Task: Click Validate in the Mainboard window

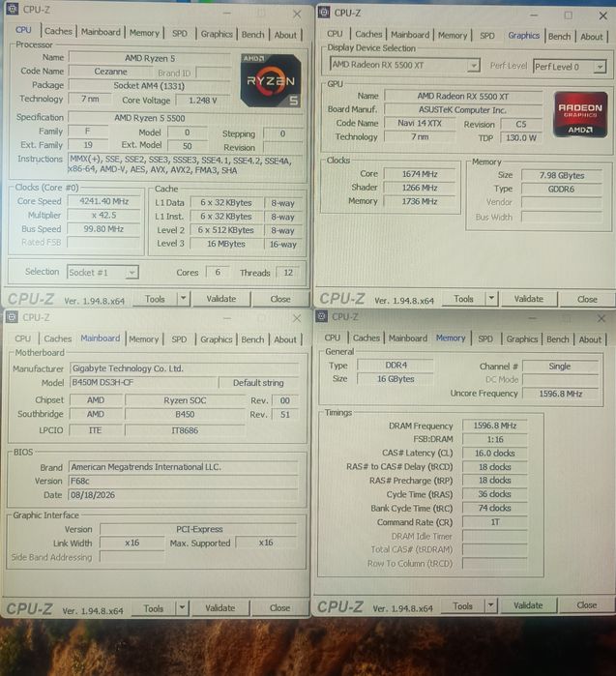Action: [x=220, y=608]
